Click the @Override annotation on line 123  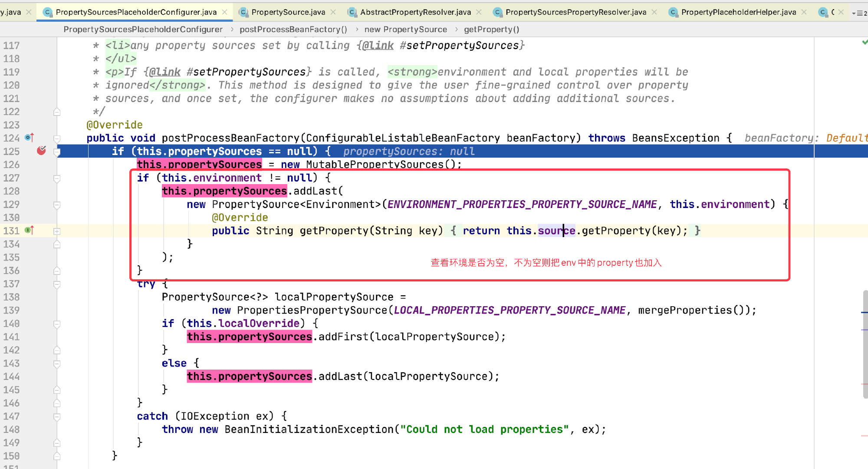pyautogui.click(x=115, y=125)
